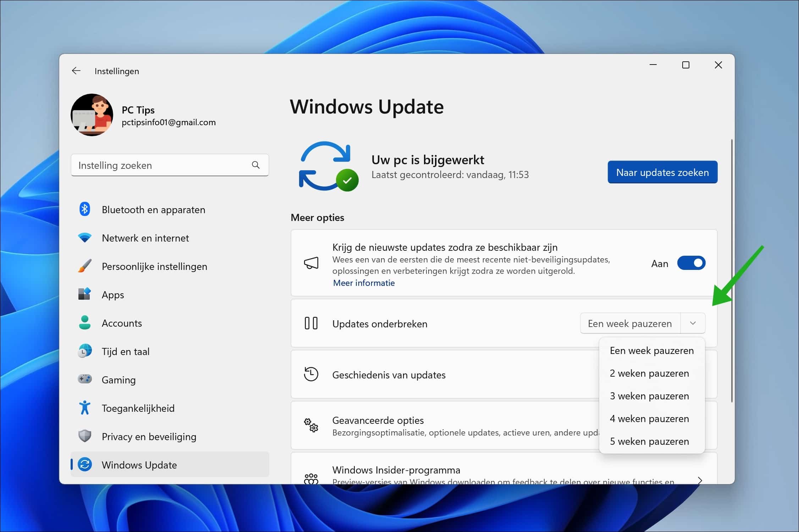The height and width of the screenshot is (532, 799).
Task: Click Naar updates zoeken button
Action: (x=662, y=172)
